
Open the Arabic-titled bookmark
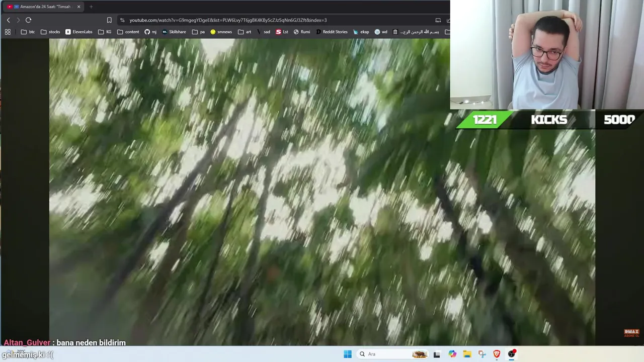416,32
